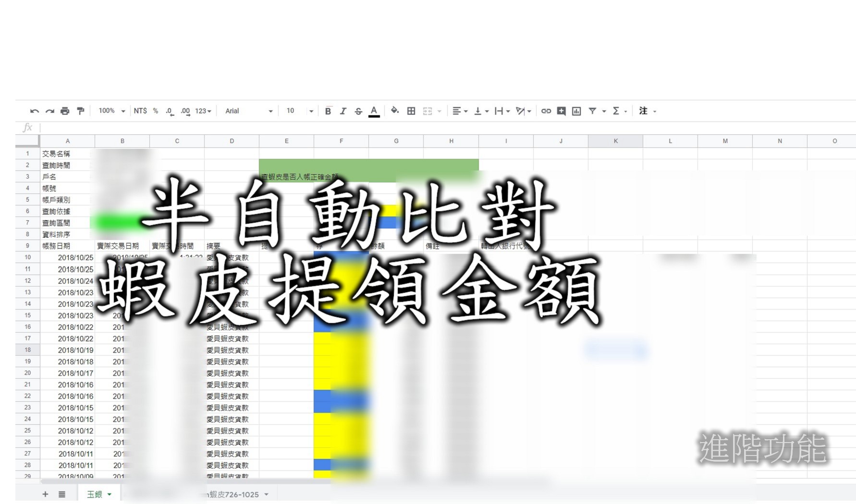The image size is (856, 504).
Task: Click the Print icon
Action: coord(64,110)
